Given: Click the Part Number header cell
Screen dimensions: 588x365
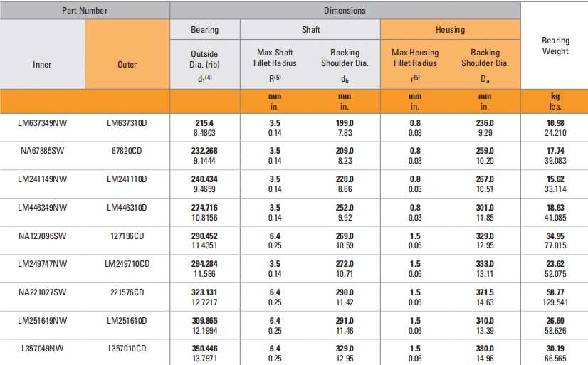Looking at the screenshot, I should [85, 11].
